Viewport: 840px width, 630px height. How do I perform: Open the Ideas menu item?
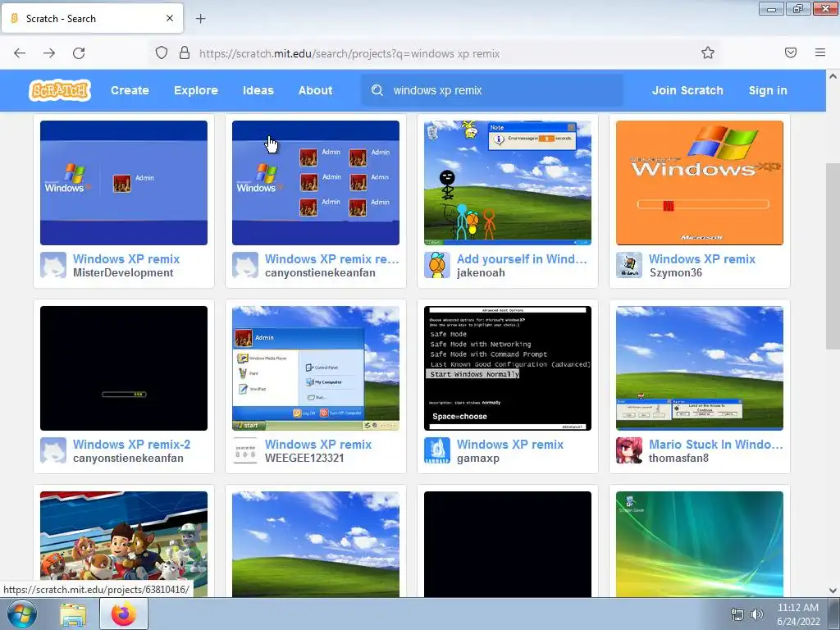click(258, 90)
